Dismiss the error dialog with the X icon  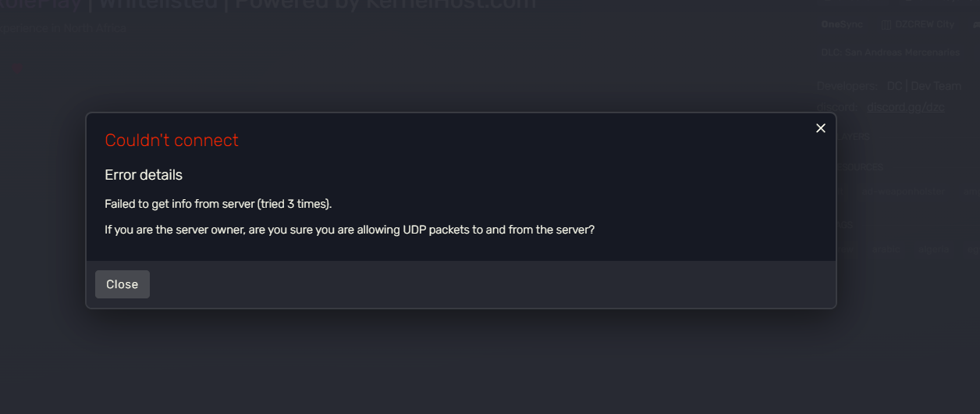820,128
